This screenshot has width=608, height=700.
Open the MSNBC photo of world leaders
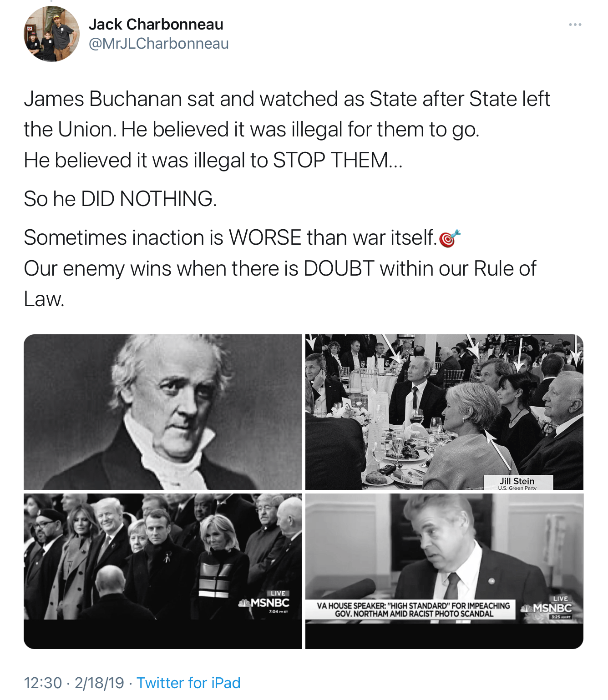tap(162, 571)
